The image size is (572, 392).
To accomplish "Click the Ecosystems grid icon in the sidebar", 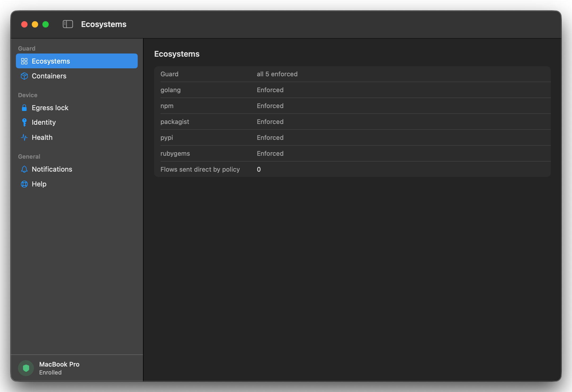I will tap(24, 61).
